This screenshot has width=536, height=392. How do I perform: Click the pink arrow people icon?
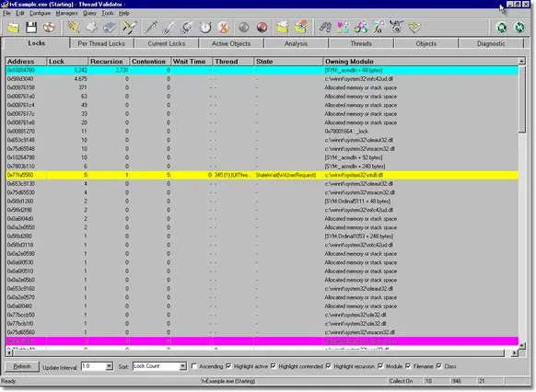(x=344, y=28)
